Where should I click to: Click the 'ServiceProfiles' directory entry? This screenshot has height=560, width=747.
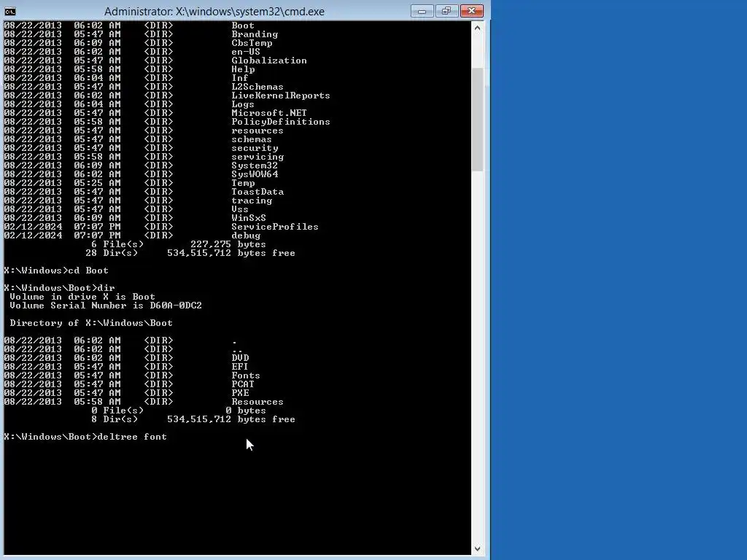(x=275, y=227)
